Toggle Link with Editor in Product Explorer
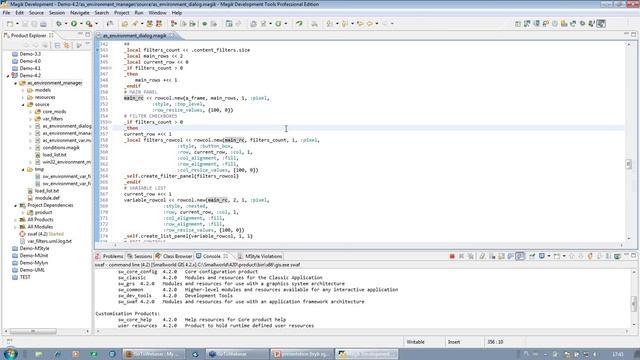This screenshot has height=360, width=640. pos(67,45)
